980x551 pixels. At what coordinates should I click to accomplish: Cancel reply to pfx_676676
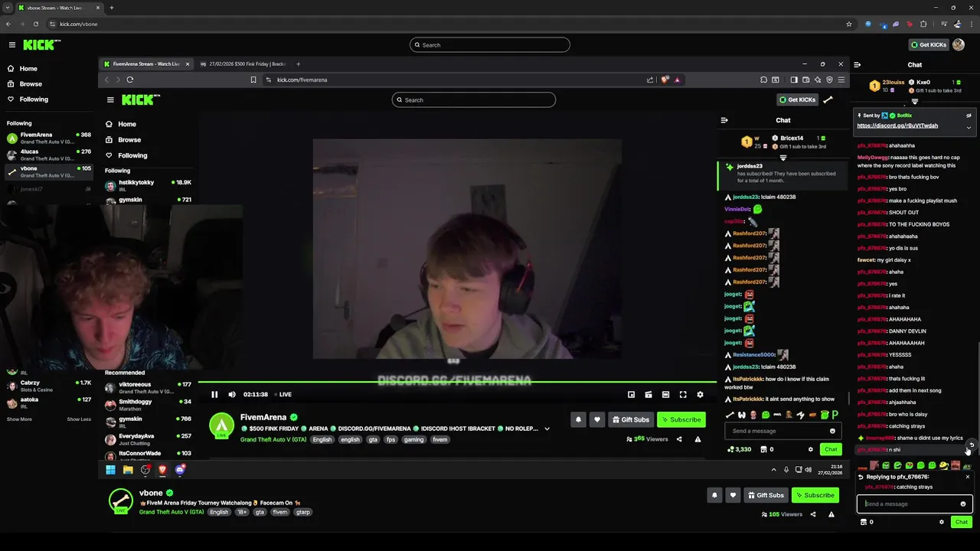click(x=967, y=477)
